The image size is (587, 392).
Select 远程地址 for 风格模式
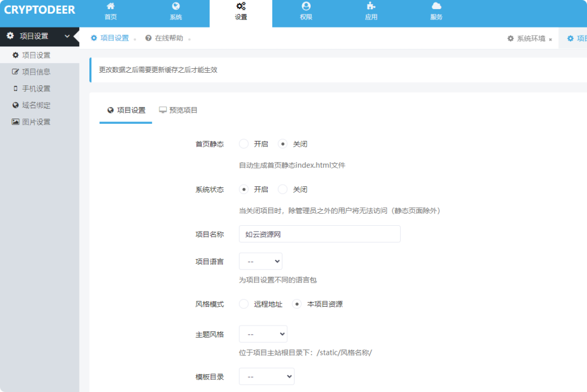click(x=244, y=304)
